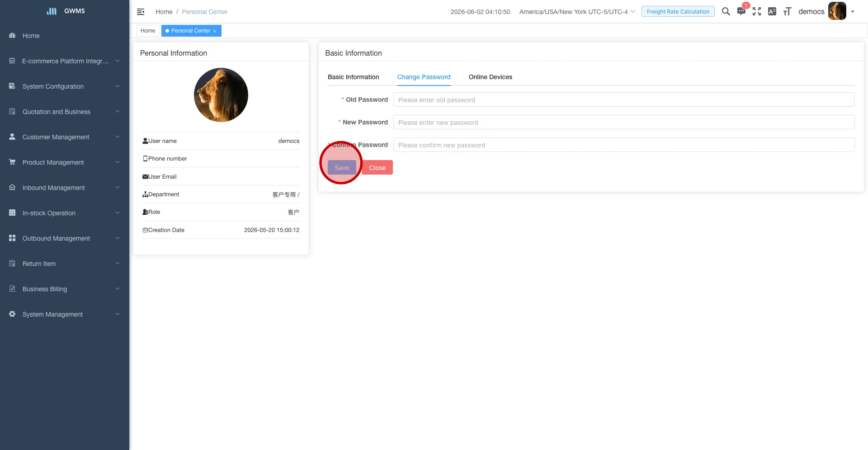Viewport: 868px width, 450px height.
Task: Click the Inbound Management warehouse icon
Action: coord(12,188)
